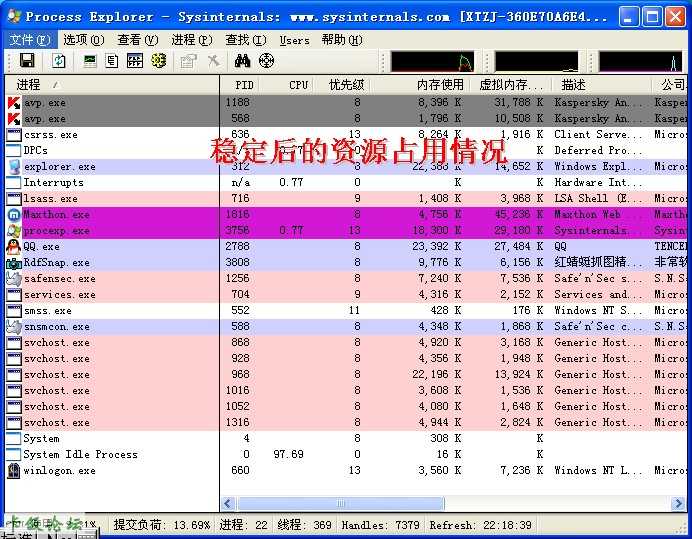Click the horizontal scrollbar right arrow

click(678, 503)
